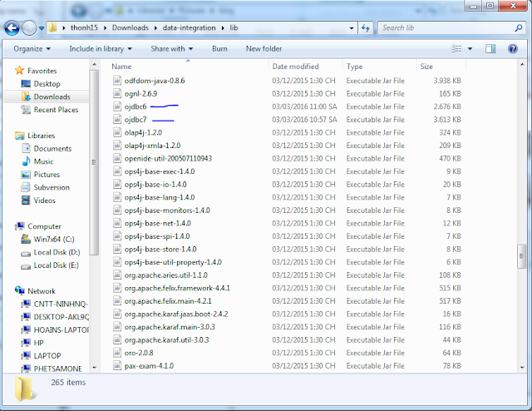Sort by the Name column header
This screenshot has height=411, width=532.
tap(121, 67)
